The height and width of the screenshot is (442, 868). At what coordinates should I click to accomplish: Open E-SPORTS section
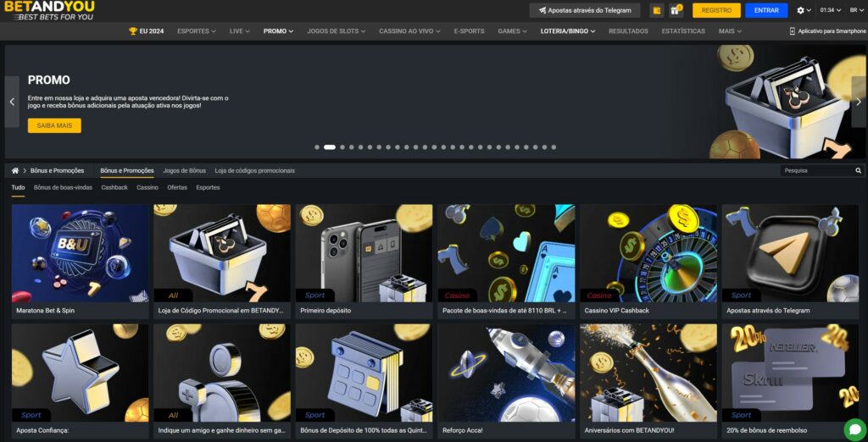pos(469,31)
